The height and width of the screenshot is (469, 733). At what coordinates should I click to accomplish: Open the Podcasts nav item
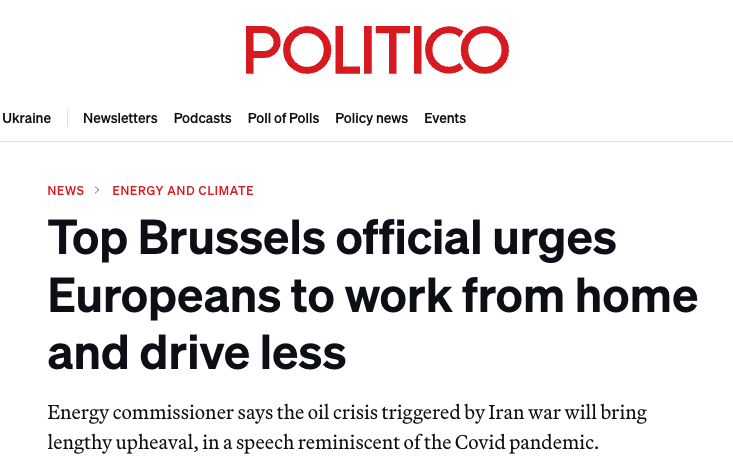click(x=203, y=118)
